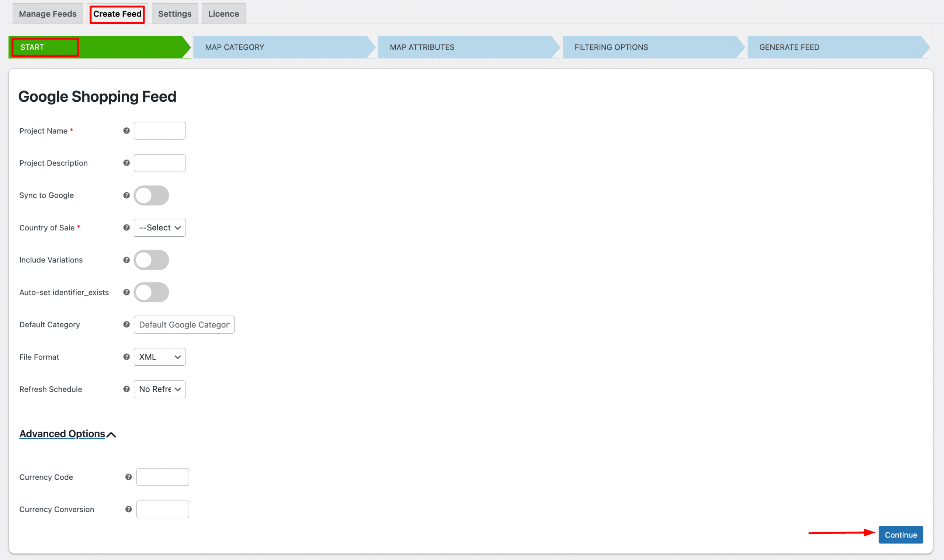Click help icon for Country of Sale

pyautogui.click(x=126, y=227)
